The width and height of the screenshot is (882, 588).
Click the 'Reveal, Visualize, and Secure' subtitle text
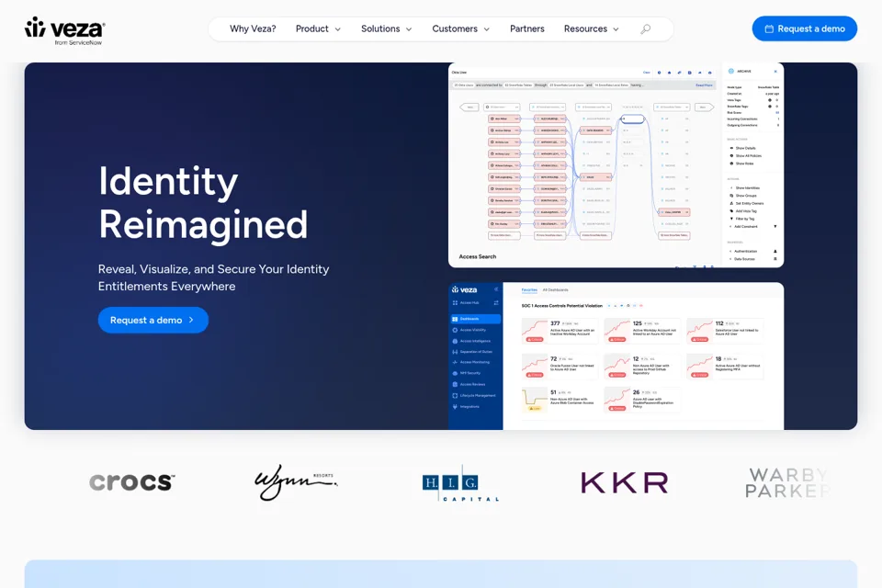214,277
